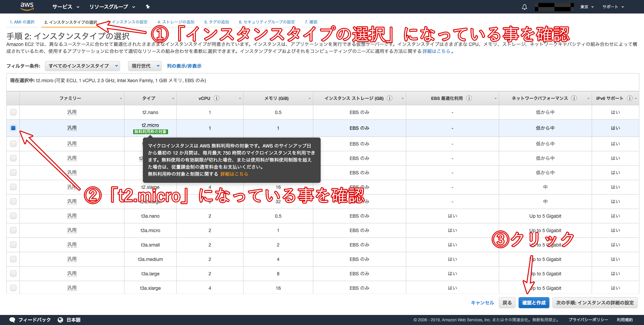Click the language globe icon next to 日本語
Image resolution: width=644 pixels, height=325 pixels.
[60, 320]
